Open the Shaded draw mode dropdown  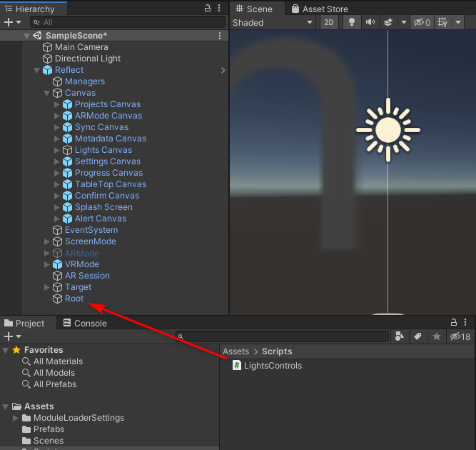point(273,23)
